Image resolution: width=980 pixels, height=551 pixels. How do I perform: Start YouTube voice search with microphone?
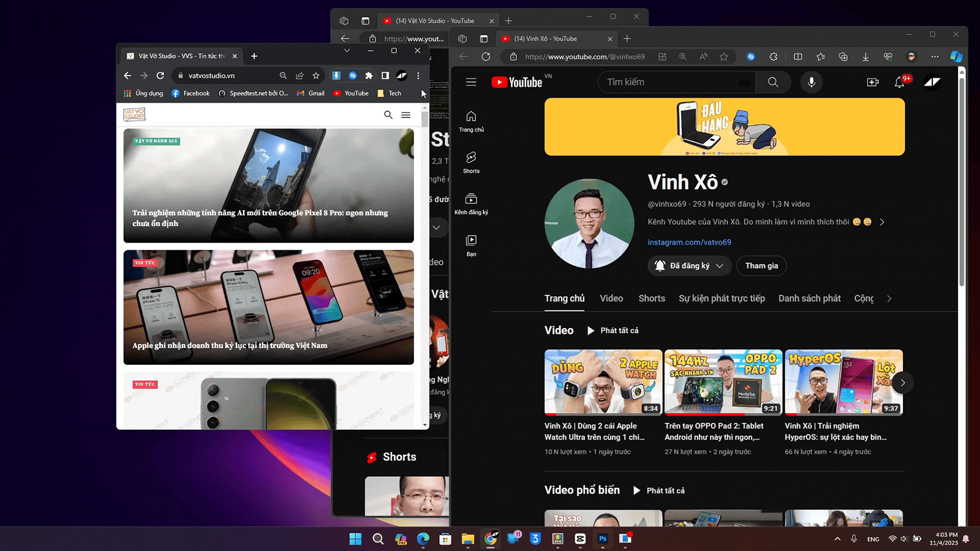tap(812, 82)
